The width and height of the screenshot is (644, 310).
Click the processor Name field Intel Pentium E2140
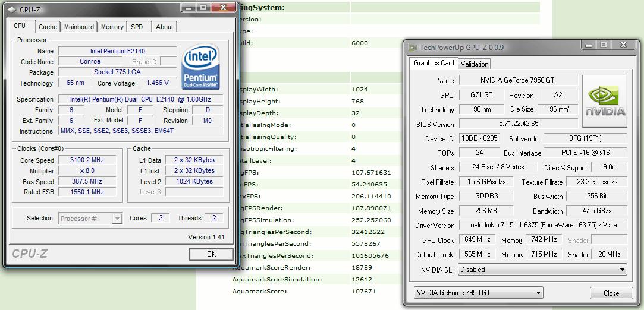118,51
